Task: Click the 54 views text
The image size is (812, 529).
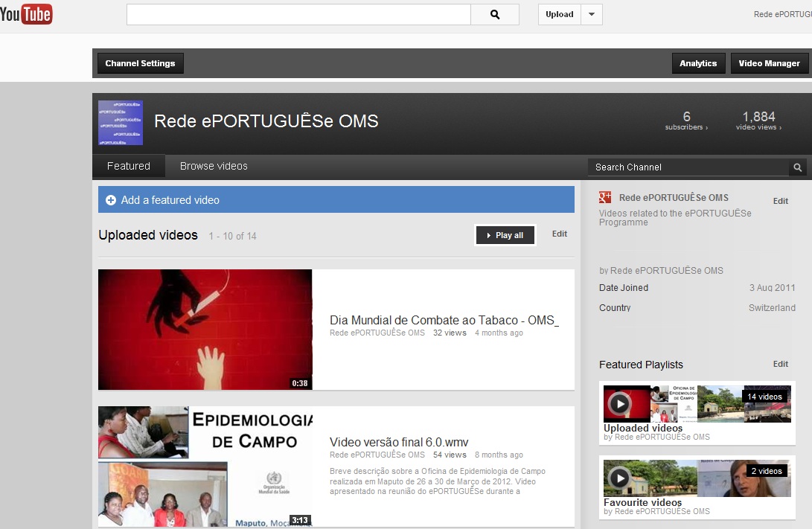Action: coord(450,455)
